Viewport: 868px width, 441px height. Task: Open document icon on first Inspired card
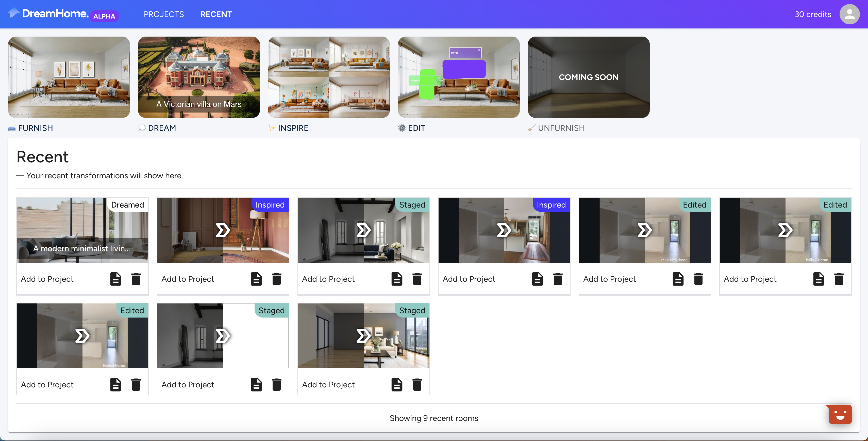[x=256, y=279]
